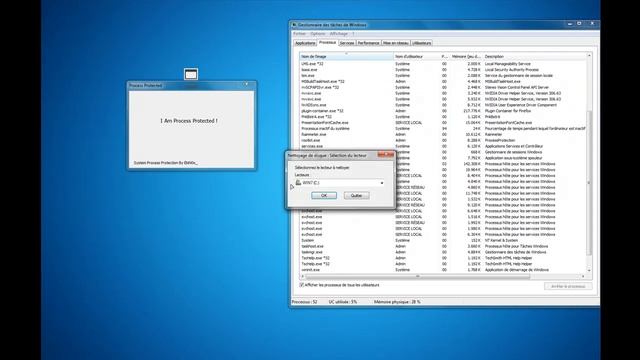Select the MSBuildTaskHost.exe *32 row

click(443, 82)
